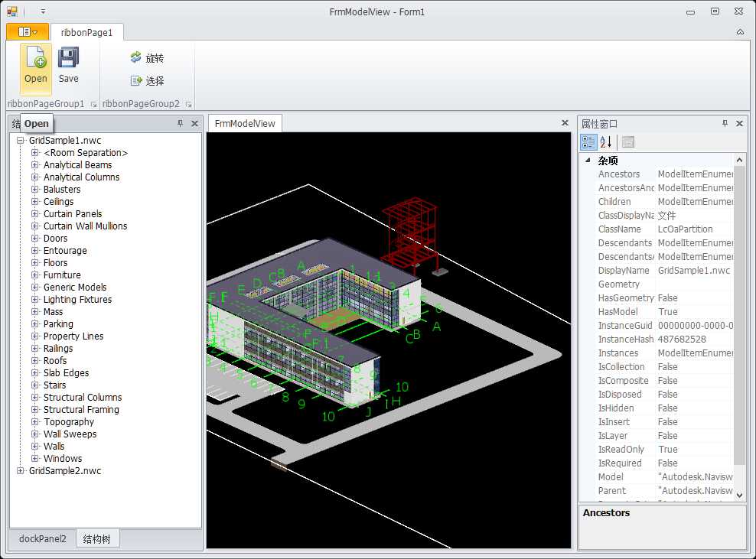The width and height of the screenshot is (756, 559).
Task: Select Mass in the tree
Action: (x=53, y=312)
